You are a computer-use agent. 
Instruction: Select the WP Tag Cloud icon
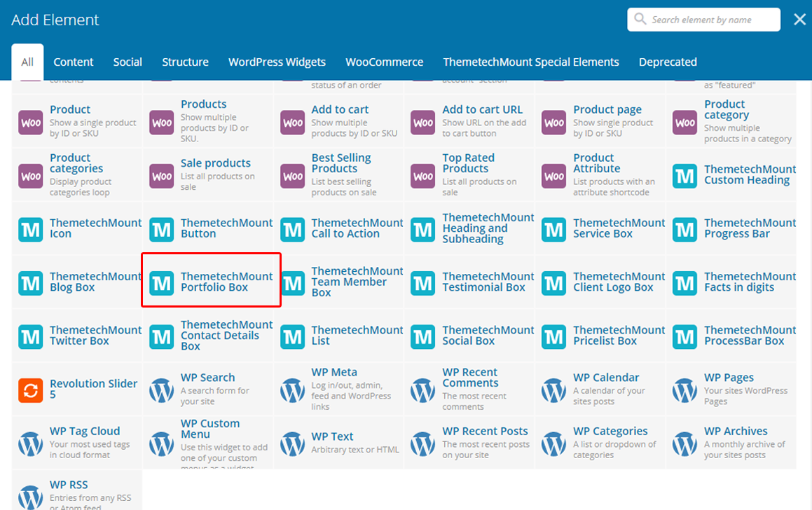click(31, 443)
